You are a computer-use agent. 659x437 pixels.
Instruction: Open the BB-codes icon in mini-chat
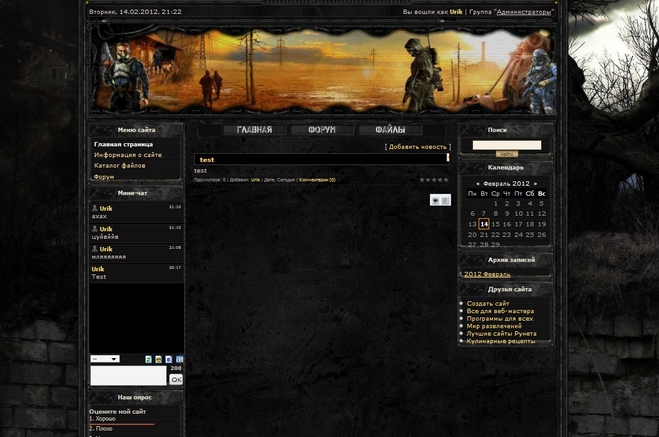click(169, 359)
